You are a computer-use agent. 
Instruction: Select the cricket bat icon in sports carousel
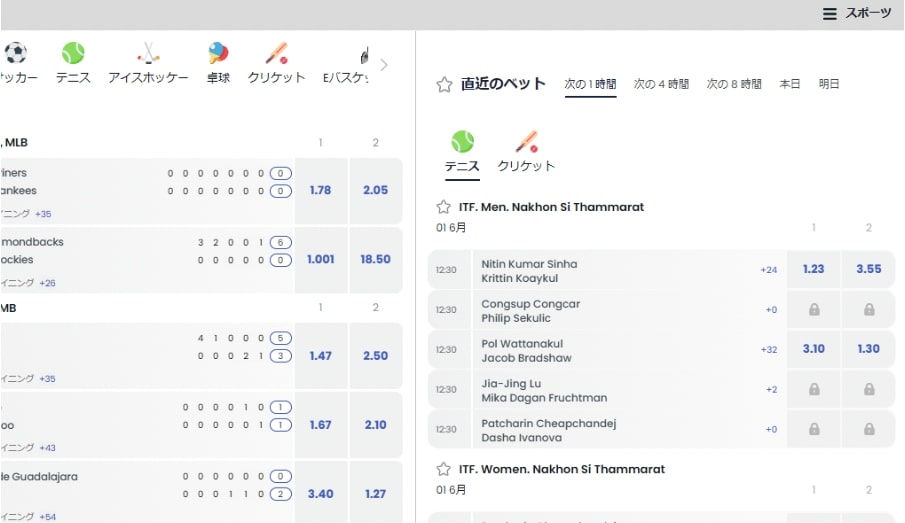tap(276, 53)
